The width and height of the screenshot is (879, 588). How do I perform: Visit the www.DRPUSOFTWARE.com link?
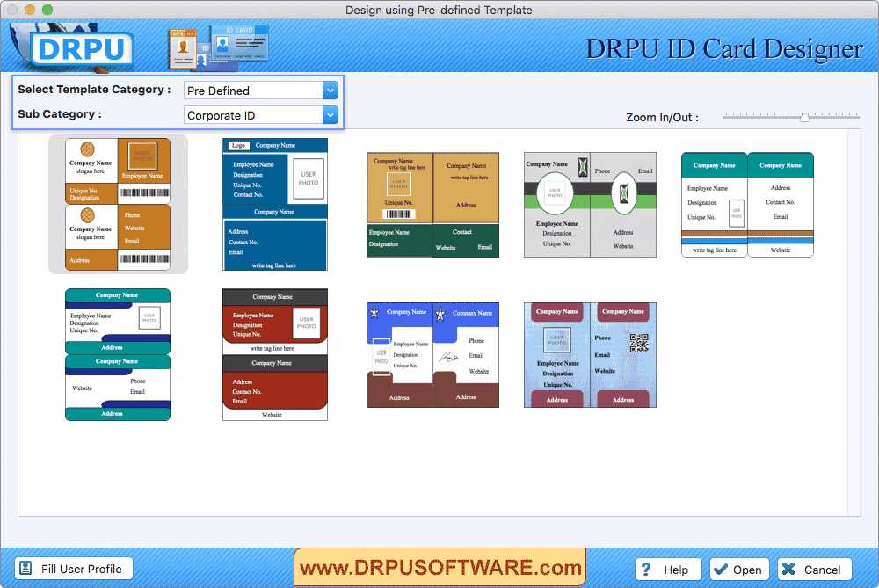point(440,567)
